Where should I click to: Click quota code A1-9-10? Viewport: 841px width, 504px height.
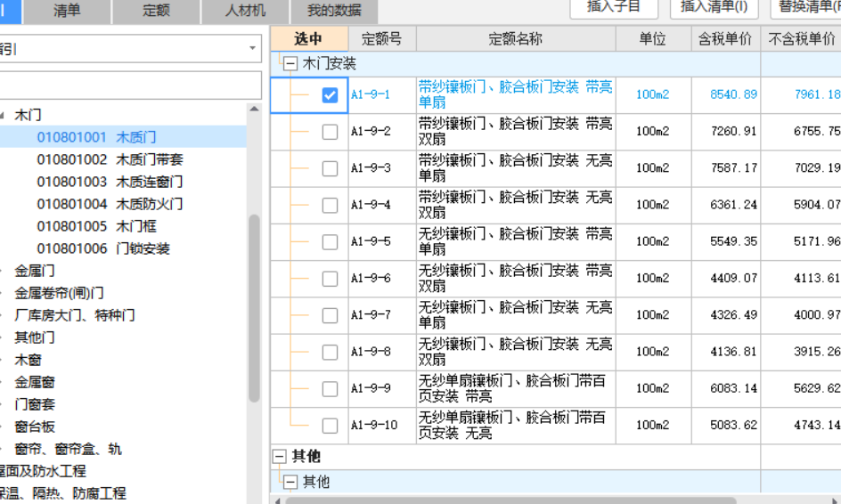tap(374, 425)
